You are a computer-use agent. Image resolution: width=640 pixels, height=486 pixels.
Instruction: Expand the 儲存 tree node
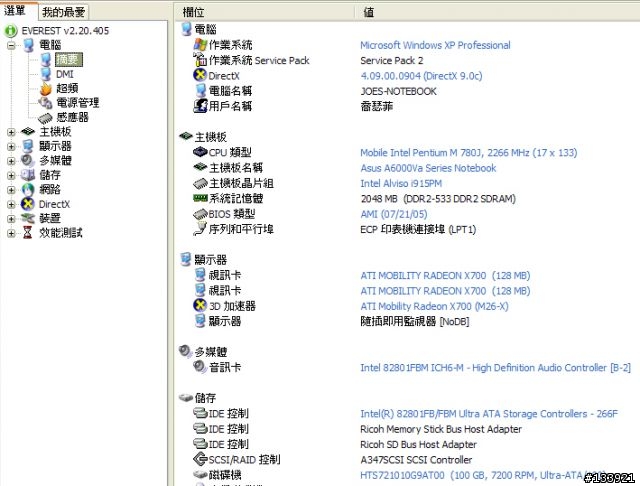click(11, 175)
